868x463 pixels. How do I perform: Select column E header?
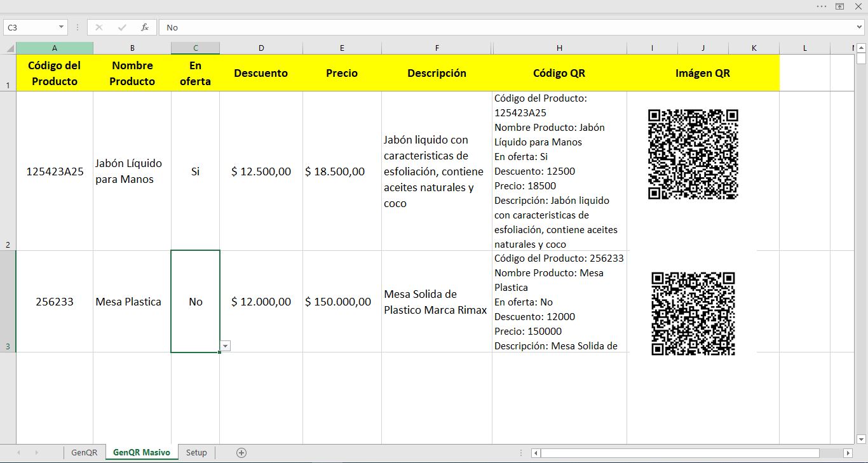pyautogui.click(x=342, y=48)
